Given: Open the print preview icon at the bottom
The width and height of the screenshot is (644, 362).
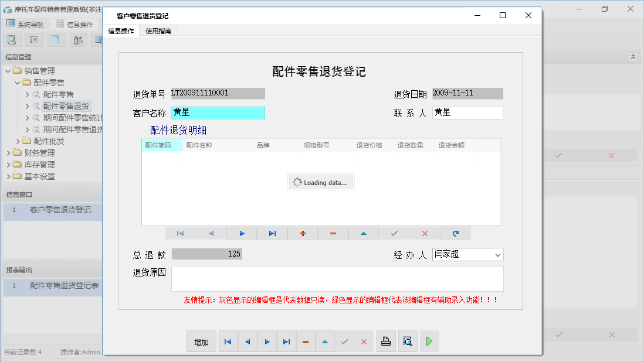Looking at the screenshot, I should [x=408, y=341].
